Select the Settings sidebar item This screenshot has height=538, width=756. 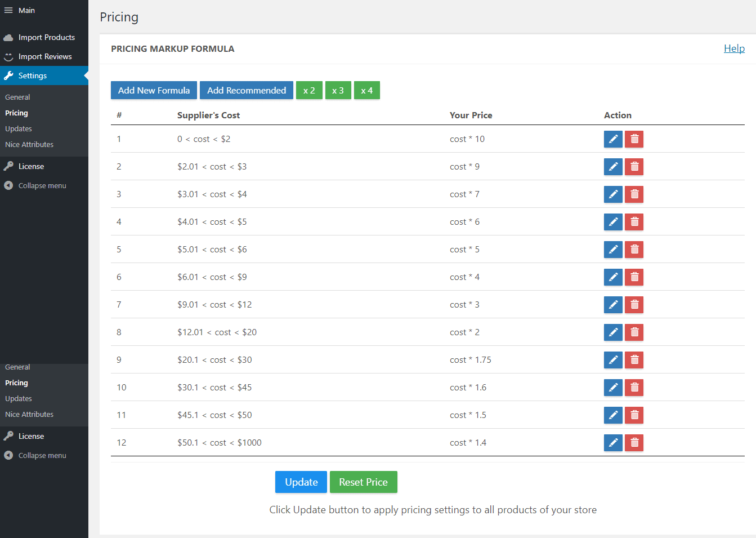tap(44, 75)
